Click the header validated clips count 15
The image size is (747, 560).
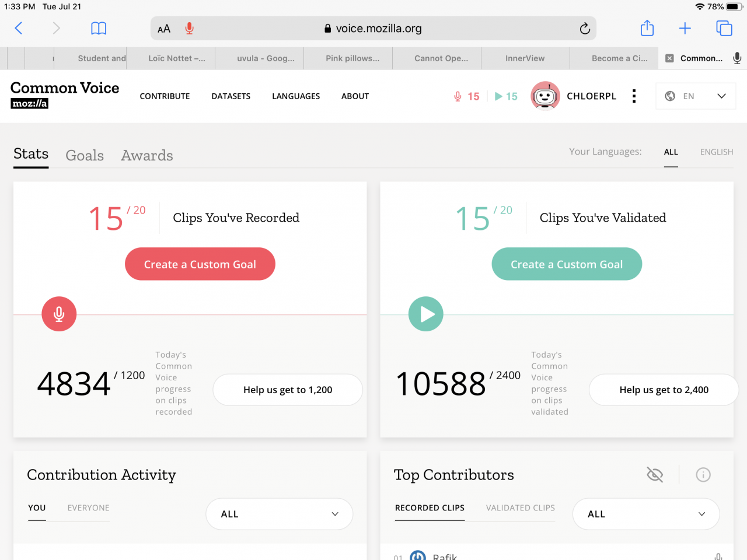pos(506,96)
